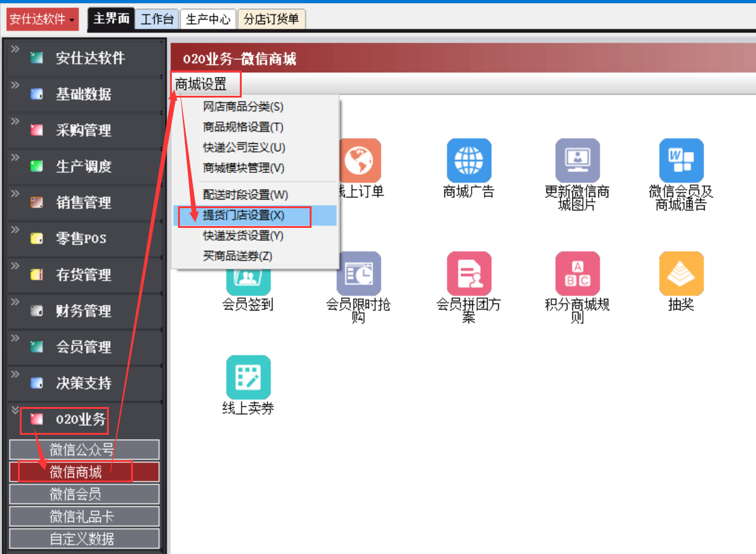This screenshot has width=756, height=554.
Task: Open the 线上卖券 icon
Action: tap(248, 377)
